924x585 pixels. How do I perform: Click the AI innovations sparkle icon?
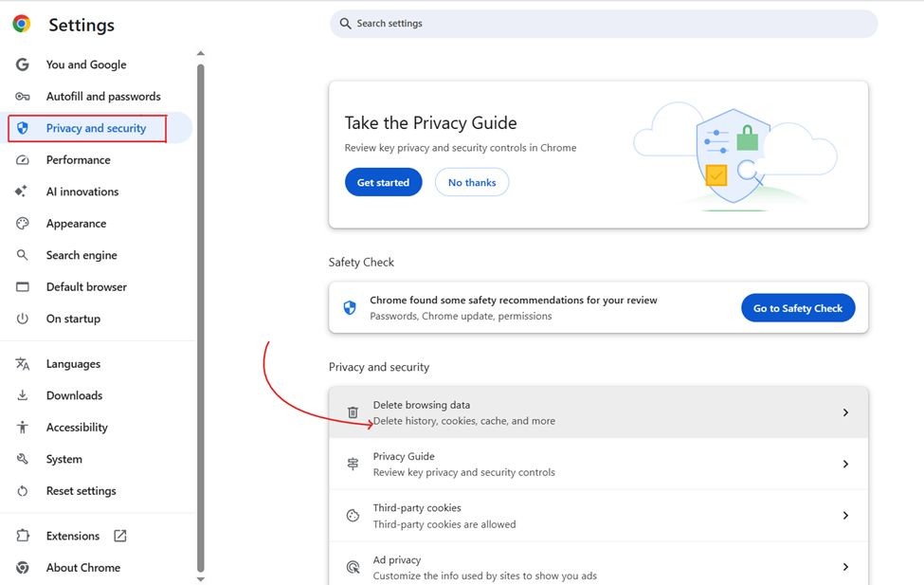pyautogui.click(x=23, y=192)
